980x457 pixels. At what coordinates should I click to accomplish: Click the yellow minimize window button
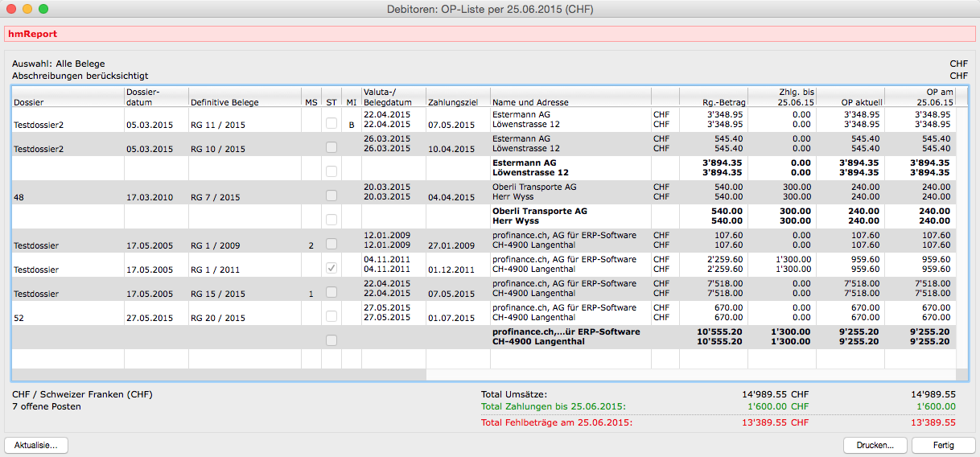tap(27, 9)
